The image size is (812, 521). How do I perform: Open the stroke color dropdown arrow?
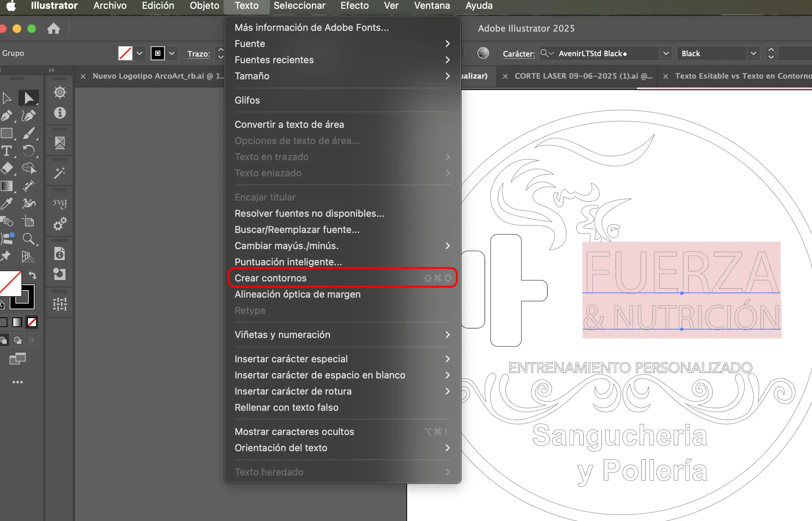pos(172,53)
